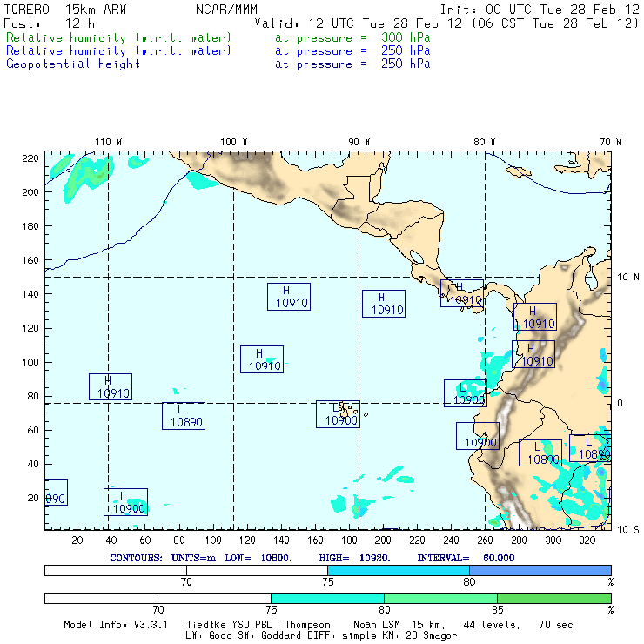Click the 'HIGH= 10920.' contour text
Viewport: 644px width, 644px height.
354,558
